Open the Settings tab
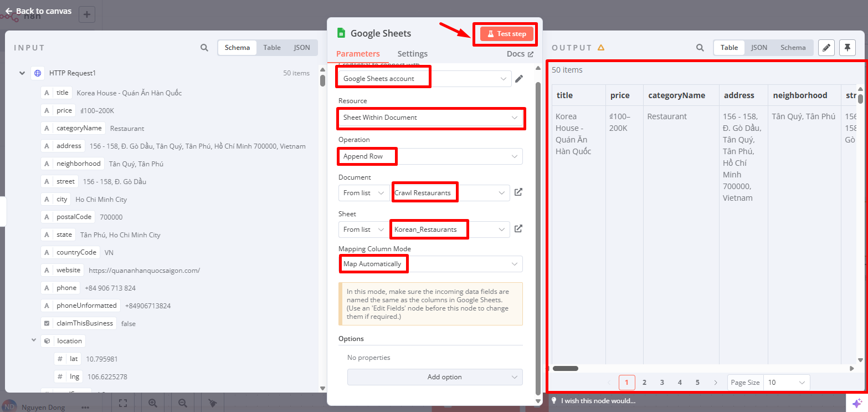The height and width of the screenshot is (412, 868). [x=412, y=54]
